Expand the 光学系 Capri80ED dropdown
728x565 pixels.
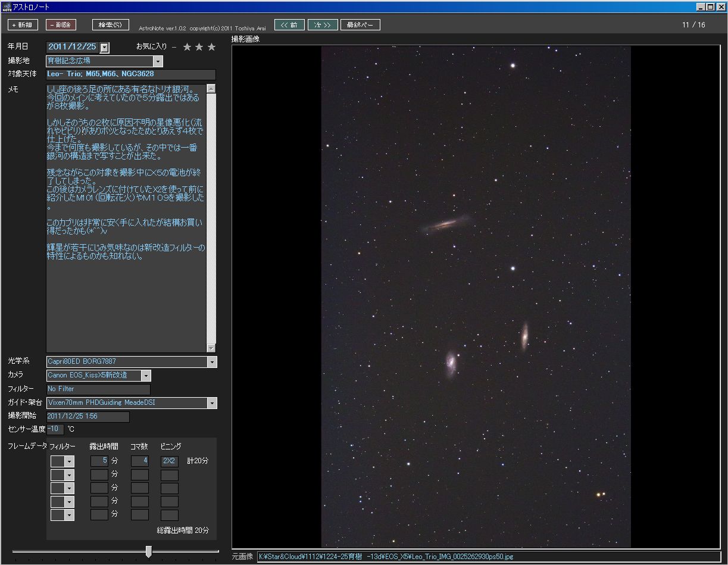pos(213,362)
